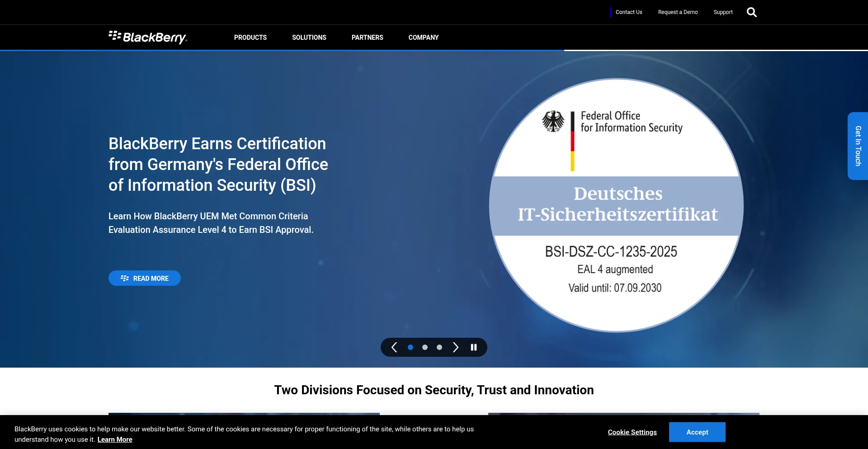The image size is (868, 449).
Task: Open the Support link
Action: click(x=723, y=12)
